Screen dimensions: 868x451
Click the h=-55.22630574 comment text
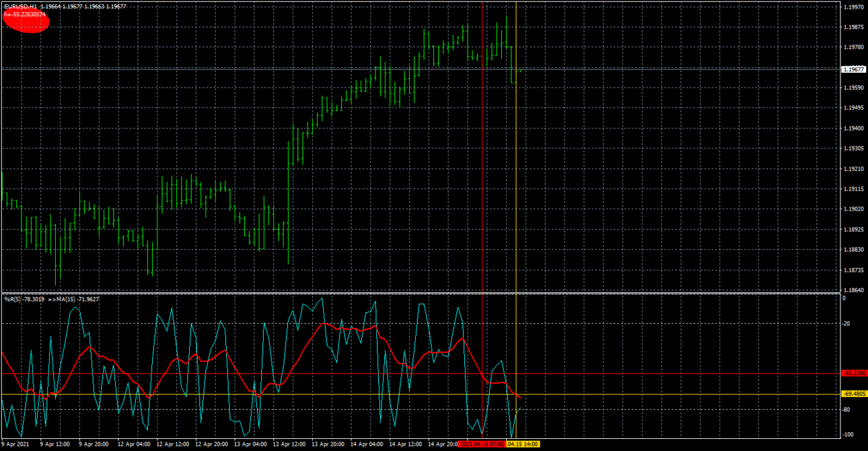[x=25, y=14]
